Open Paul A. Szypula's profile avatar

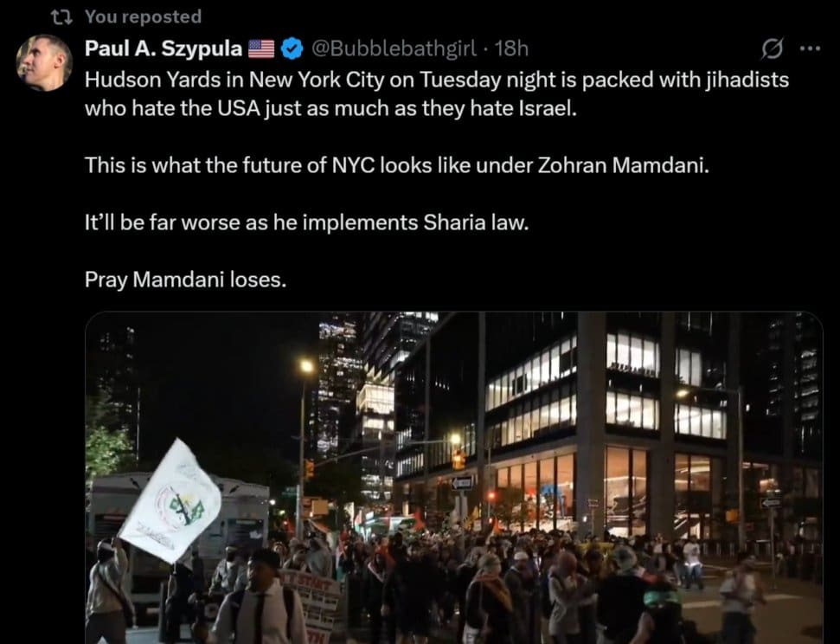click(x=44, y=62)
